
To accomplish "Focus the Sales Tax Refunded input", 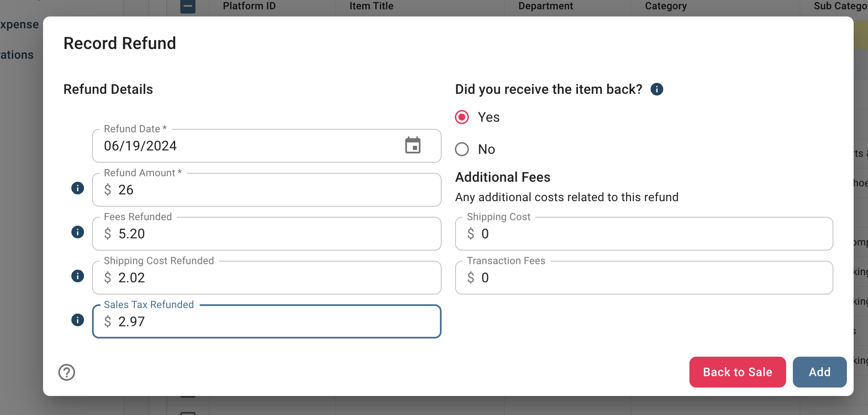I will (x=267, y=322).
